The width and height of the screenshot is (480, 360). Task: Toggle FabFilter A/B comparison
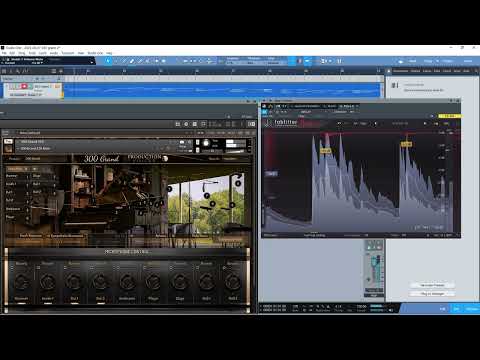[356, 123]
